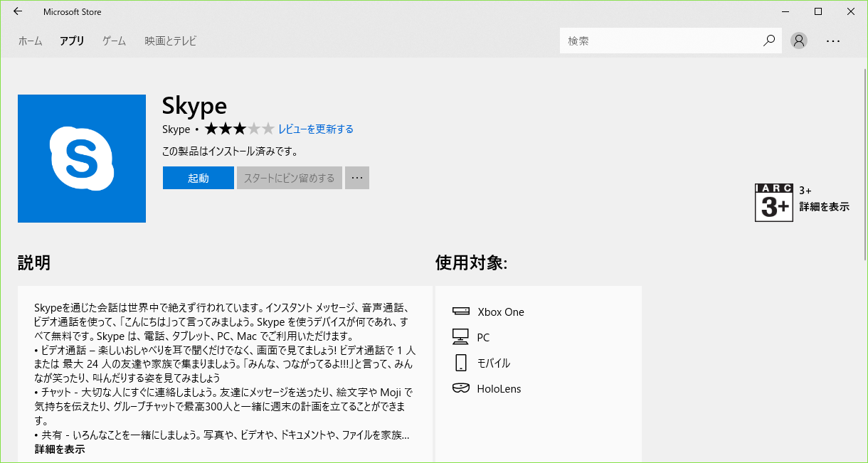Switch to the ゲーム tab

114,41
